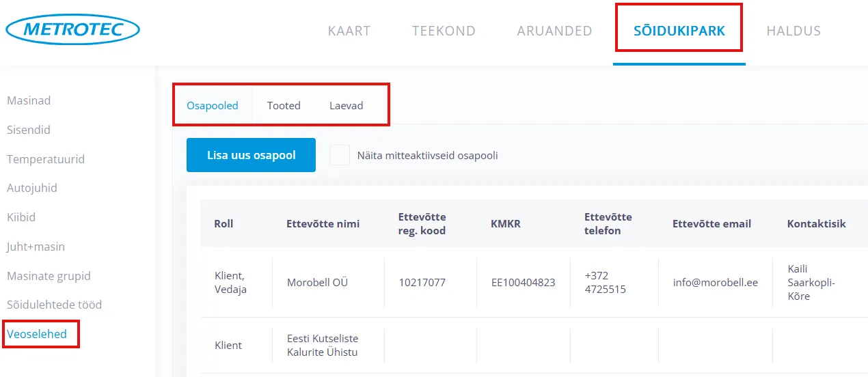Go to Temperatuurid sidebar item
868x377 pixels.
coord(46,159)
